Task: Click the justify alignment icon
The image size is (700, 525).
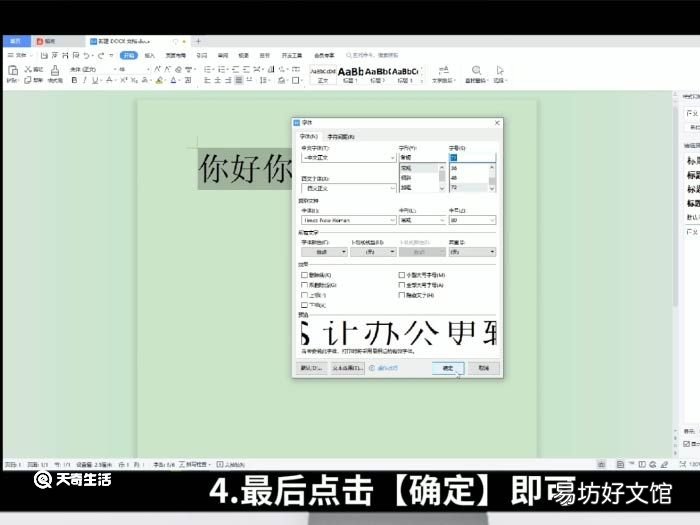Action: click(x=239, y=80)
